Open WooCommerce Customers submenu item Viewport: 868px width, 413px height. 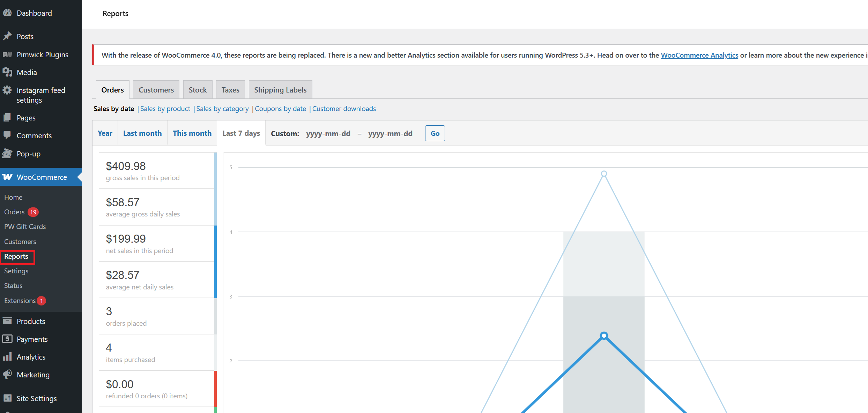(20, 242)
